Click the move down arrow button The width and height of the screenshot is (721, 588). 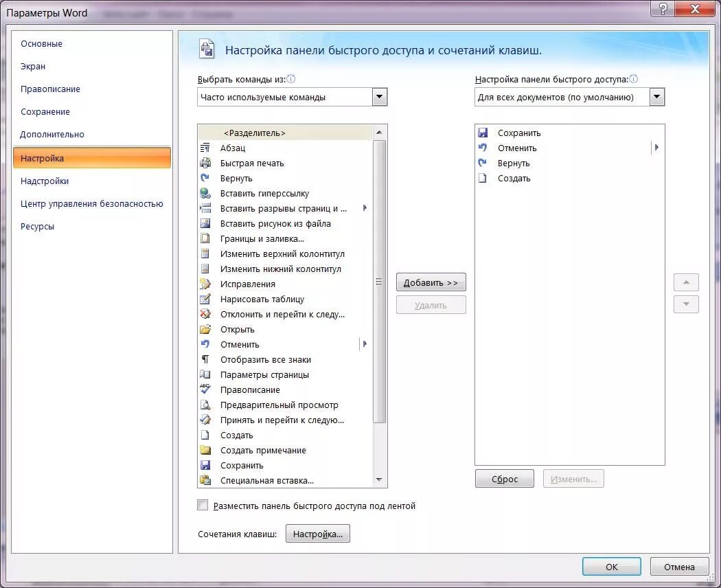[686, 304]
